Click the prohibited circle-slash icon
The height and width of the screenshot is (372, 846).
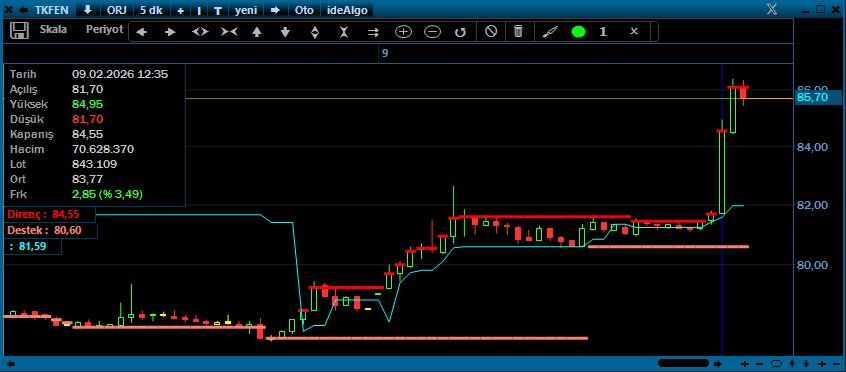click(x=491, y=31)
